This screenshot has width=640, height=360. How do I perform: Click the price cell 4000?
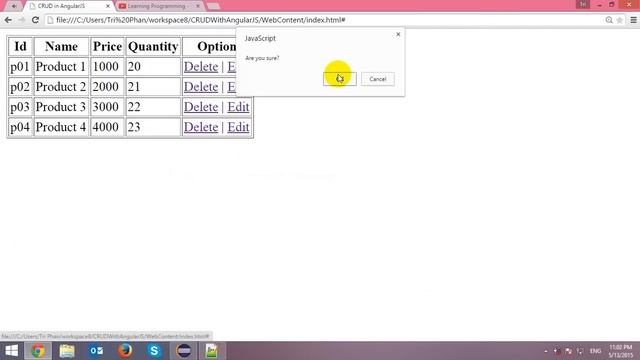tap(107, 127)
